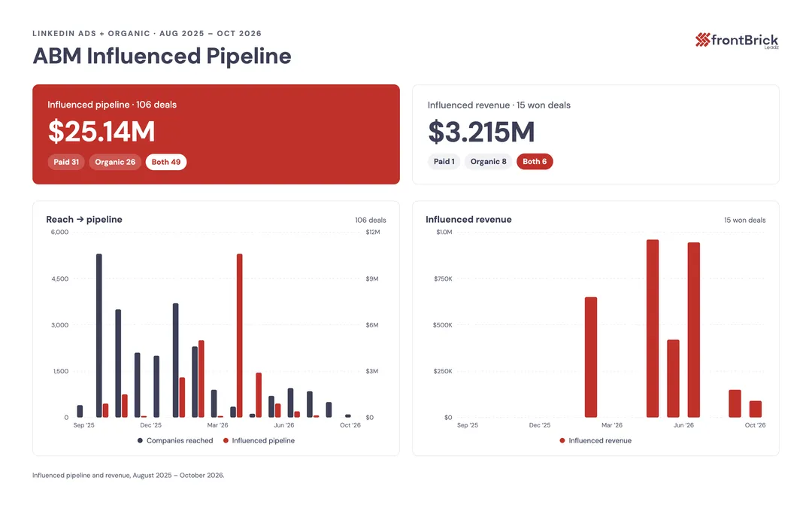This screenshot has height=508, width=812.
Task: Click the '$9M' right axis label
Action: click(372, 279)
